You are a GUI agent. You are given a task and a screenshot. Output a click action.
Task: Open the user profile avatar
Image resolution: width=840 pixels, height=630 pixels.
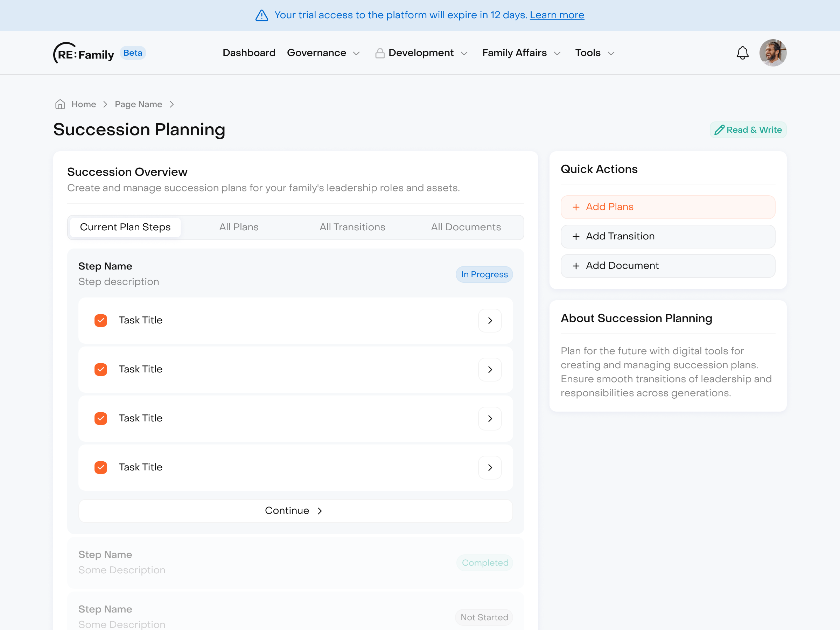(x=773, y=52)
